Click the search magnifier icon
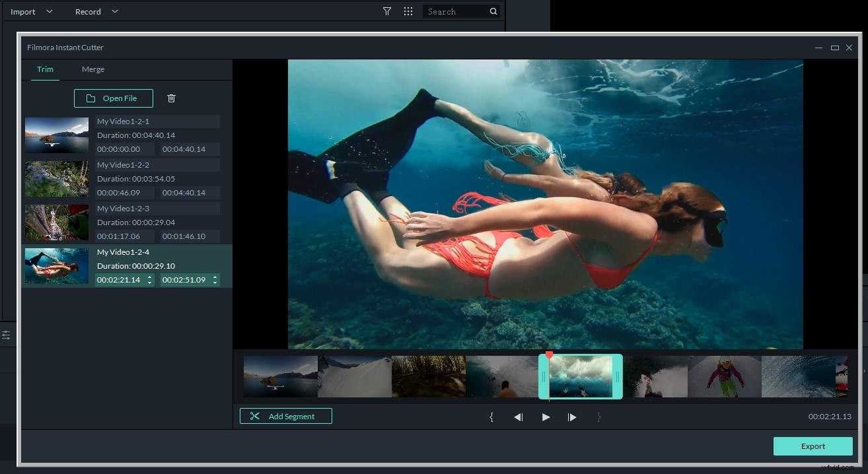868x474 pixels. coord(493,11)
